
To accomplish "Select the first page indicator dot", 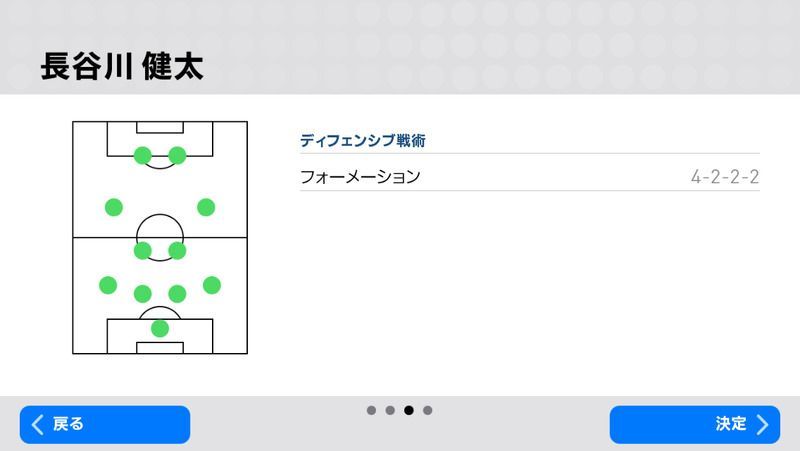I will coord(371,410).
